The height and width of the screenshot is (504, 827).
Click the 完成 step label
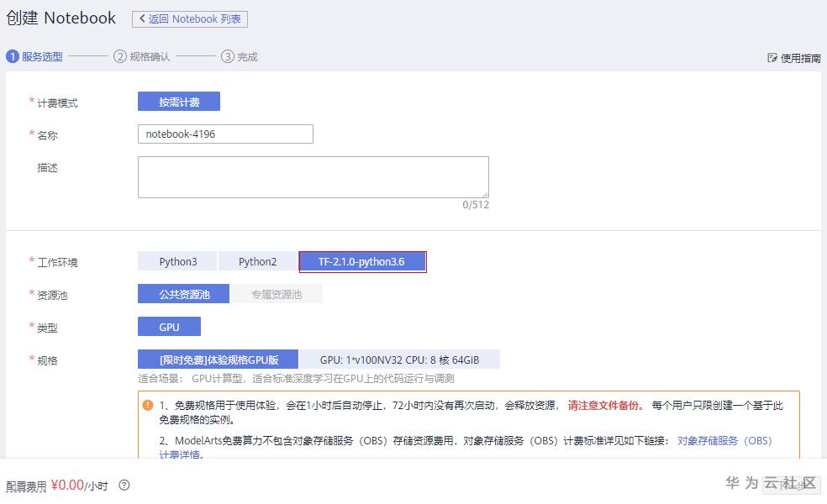point(247,56)
